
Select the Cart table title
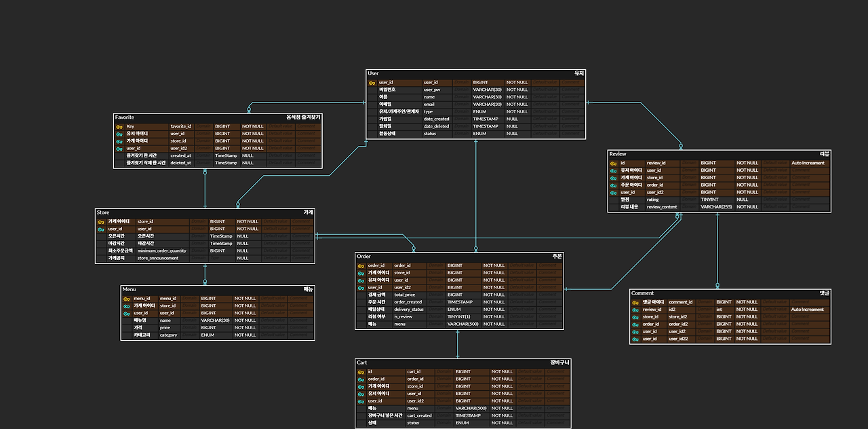pos(362,362)
